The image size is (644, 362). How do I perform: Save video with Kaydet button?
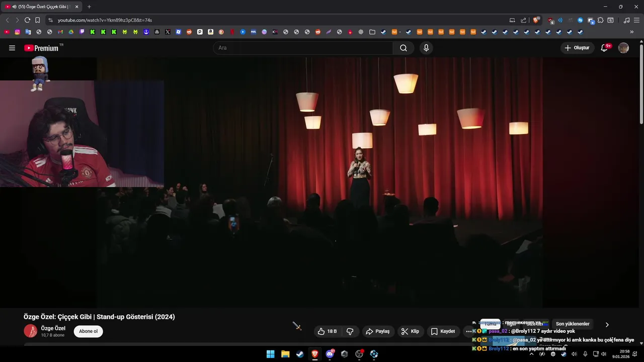coord(443,331)
